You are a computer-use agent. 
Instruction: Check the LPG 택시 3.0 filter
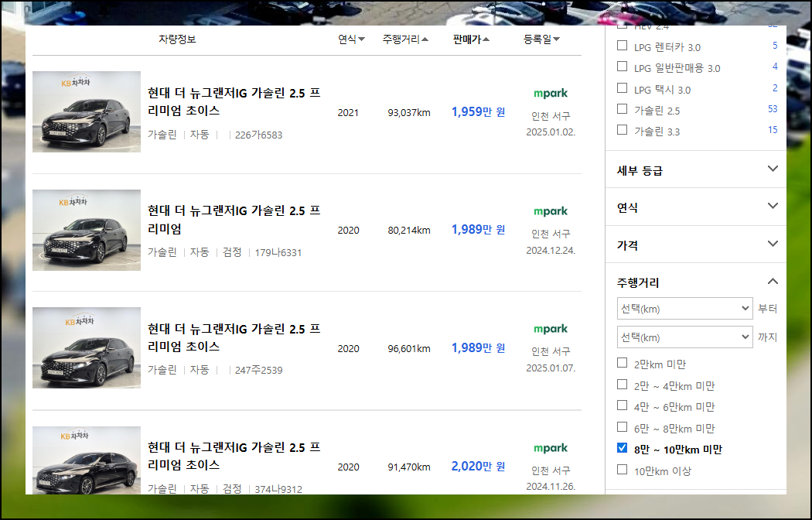pos(623,88)
